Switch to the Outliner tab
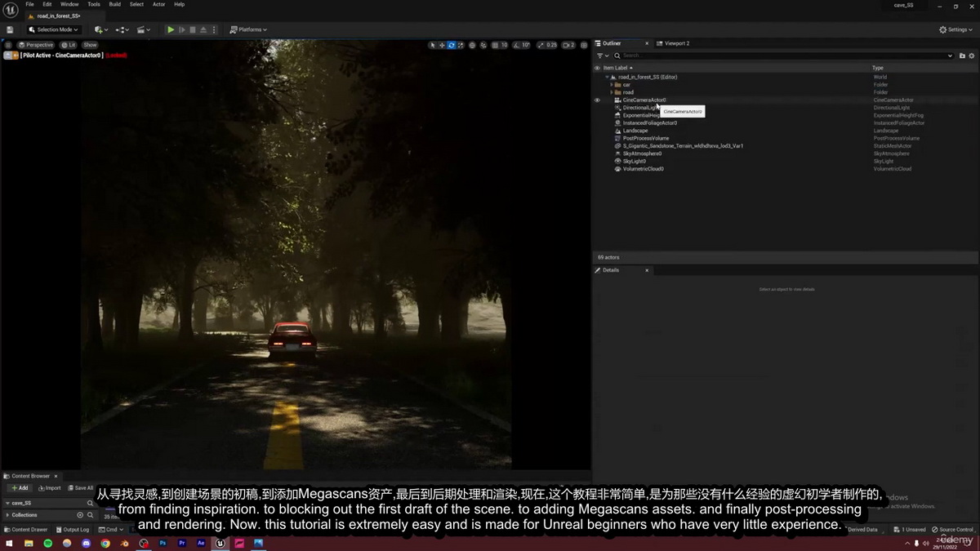The height and width of the screenshot is (551, 980). point(611,43)
